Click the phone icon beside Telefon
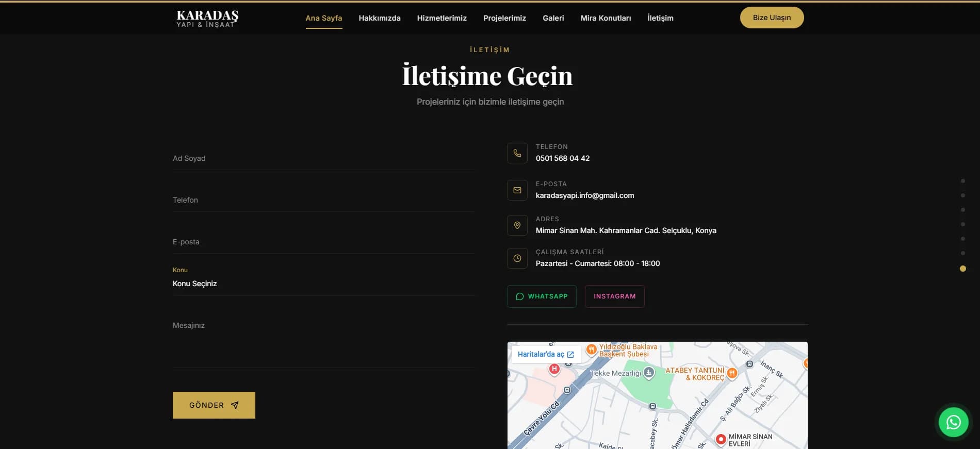 pos(517,153)
